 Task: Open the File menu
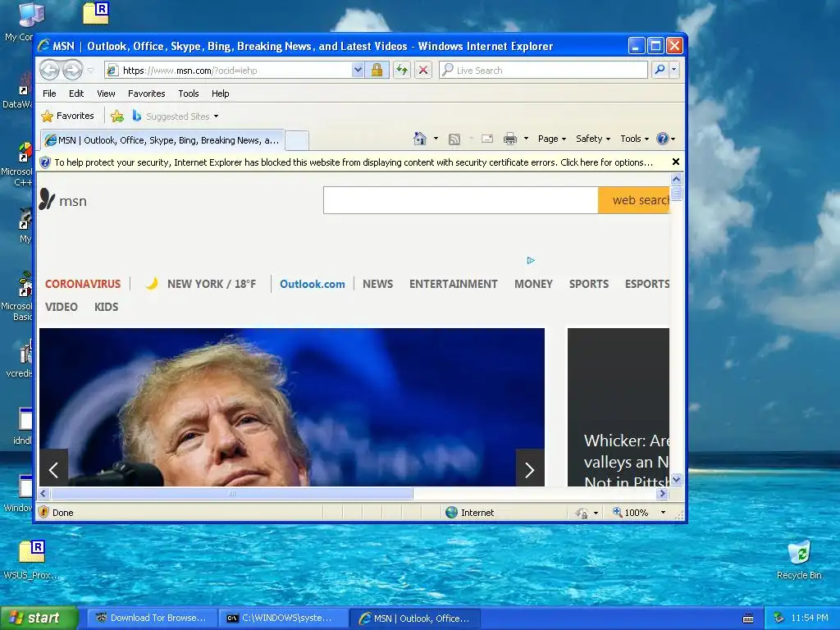(49, 94)
